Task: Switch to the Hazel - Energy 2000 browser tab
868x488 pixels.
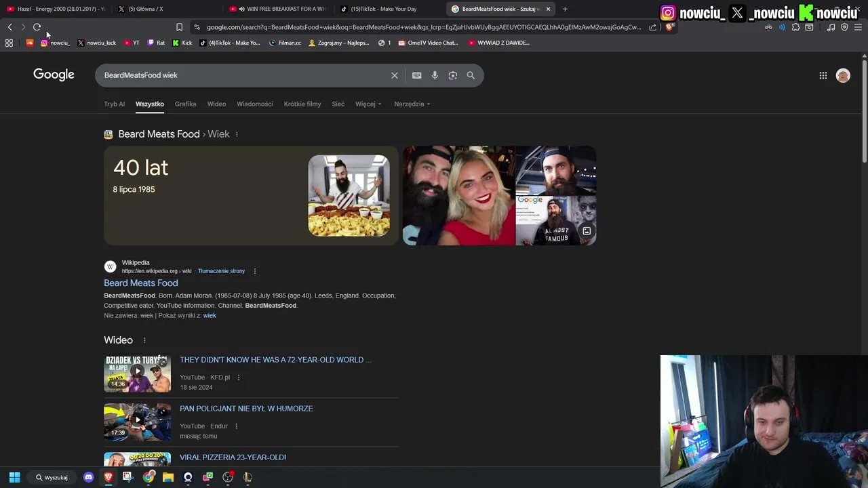Action: pyautogui.click(x=56, y=9)
